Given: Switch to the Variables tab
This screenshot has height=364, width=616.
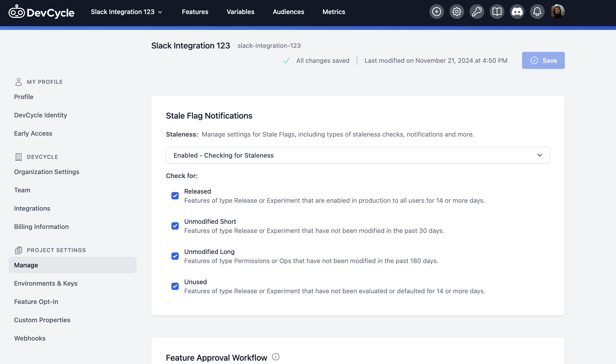Looking at the screenshot, I should pos(240,12).
